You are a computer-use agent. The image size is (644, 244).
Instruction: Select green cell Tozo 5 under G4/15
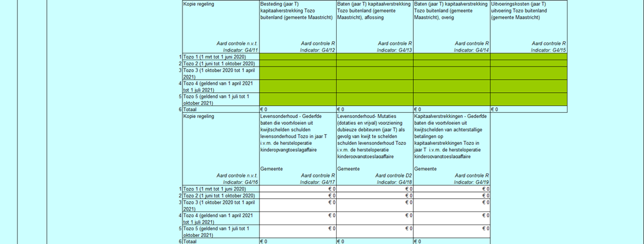529,99
